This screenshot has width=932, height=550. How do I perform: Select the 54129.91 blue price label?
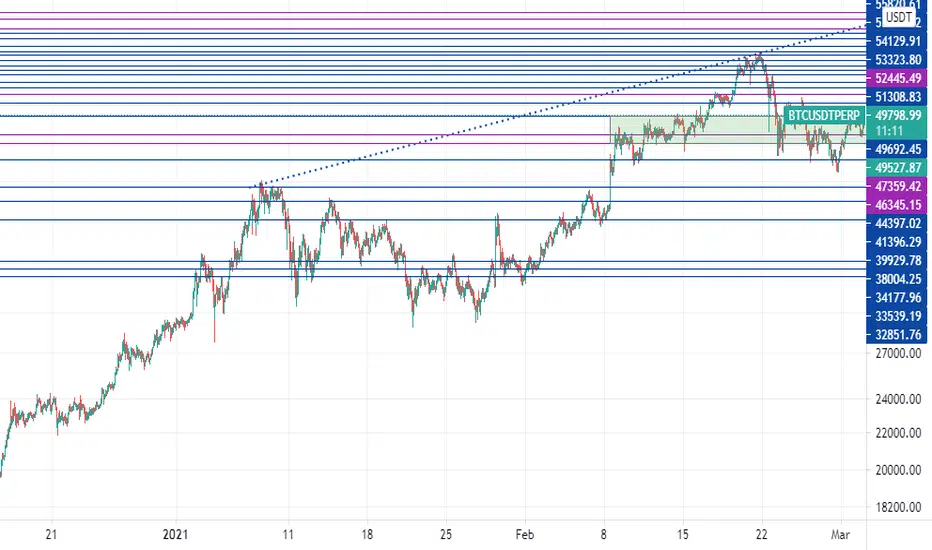(x=897, y=41)
